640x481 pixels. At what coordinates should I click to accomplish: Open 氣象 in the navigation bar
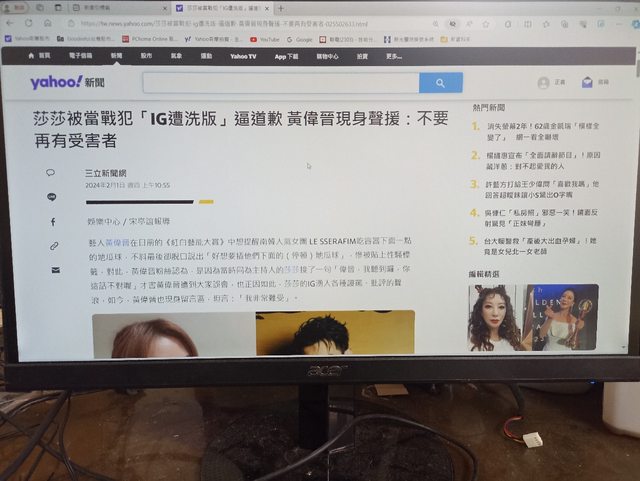tap(176, 56)
